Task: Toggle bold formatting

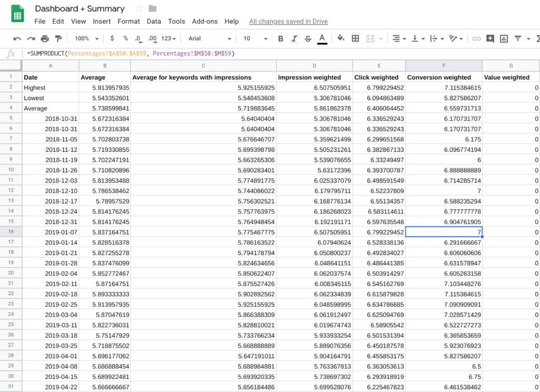Action: click(x=281, y=38)
